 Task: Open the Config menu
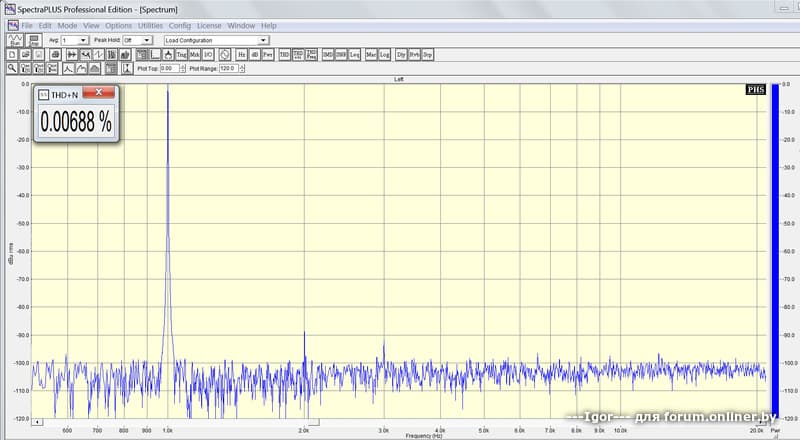[x=180, y=25]
